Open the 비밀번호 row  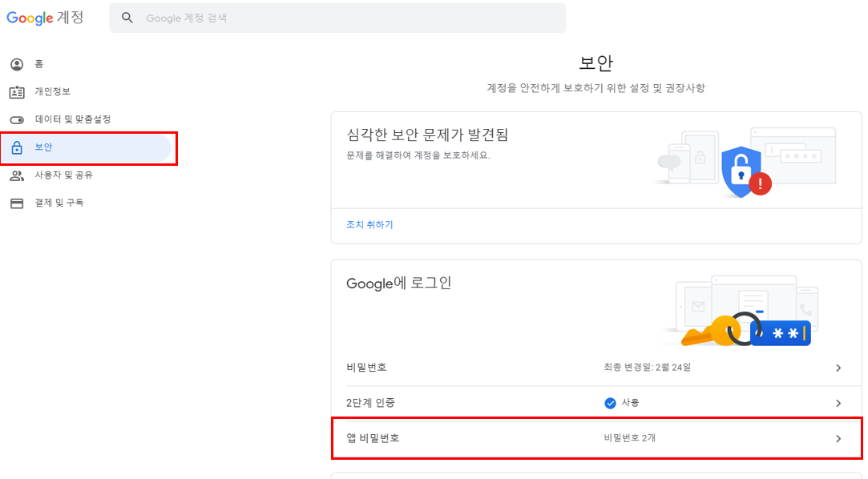click(596, 368)
